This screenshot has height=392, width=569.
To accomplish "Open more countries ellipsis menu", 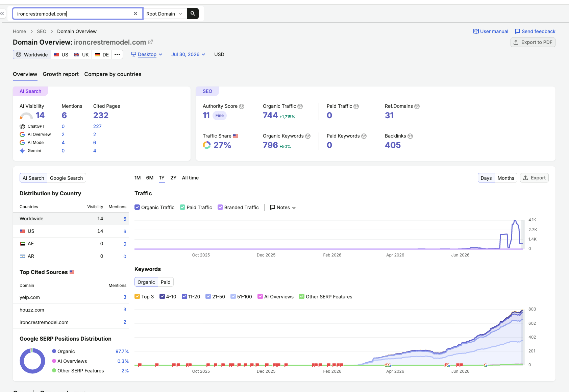I will (x=117, y=54).
